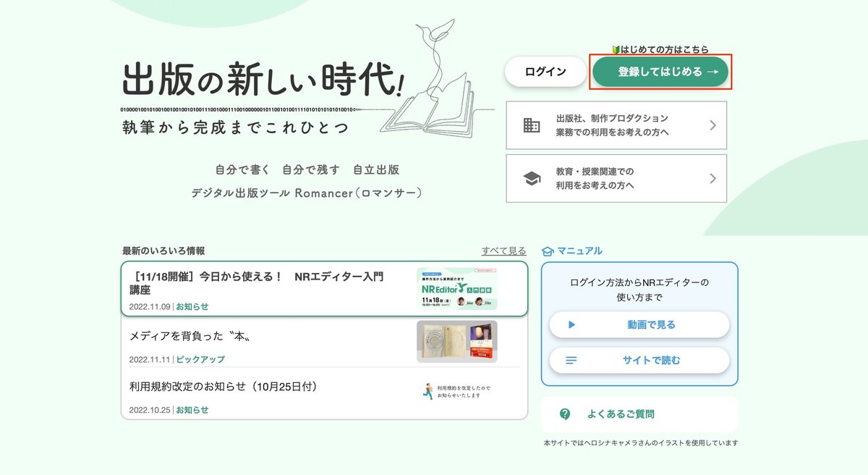The width and height of the screenshot is (868, 475).
Task: Click the 動画で見る button
Action: pos(639,324)
